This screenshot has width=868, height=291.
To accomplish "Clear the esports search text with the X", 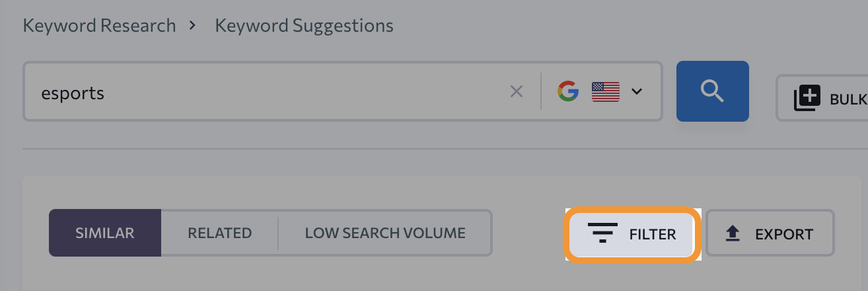I will 517,92.
